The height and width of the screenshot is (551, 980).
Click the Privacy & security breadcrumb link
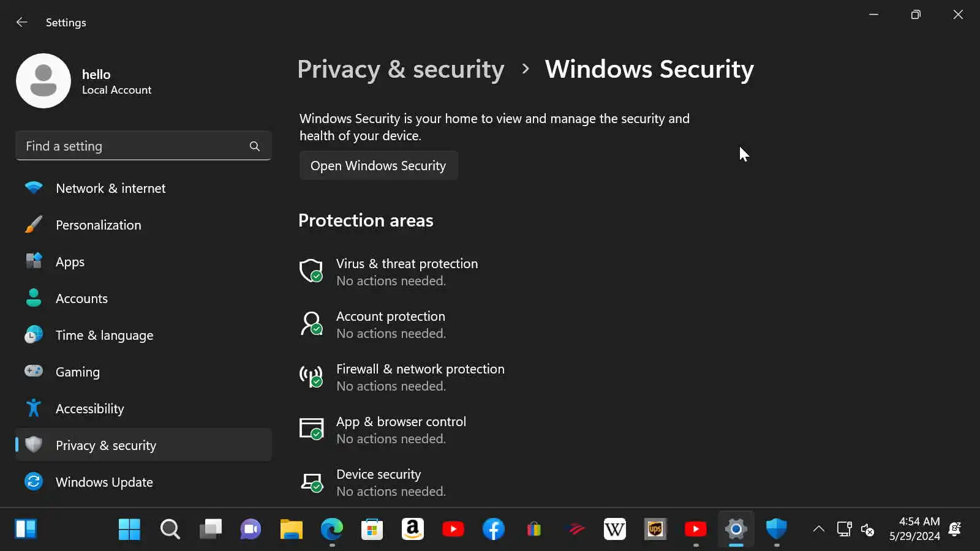(x=401, y=69)
